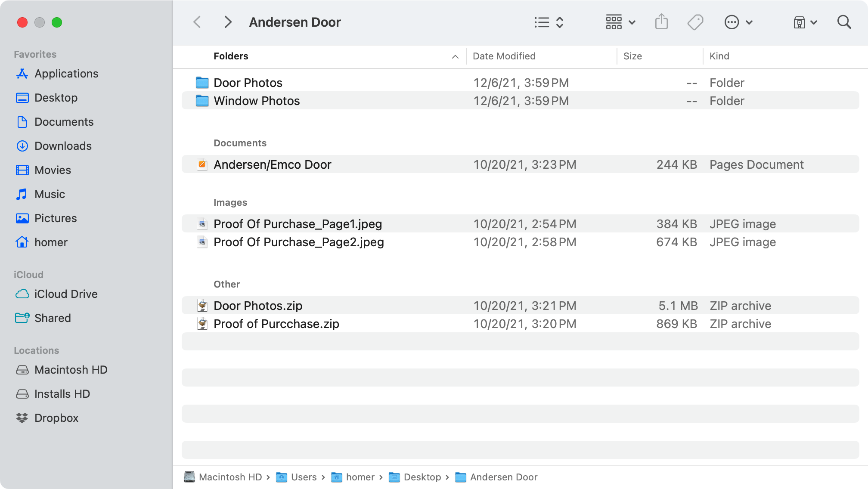Click the Share toolbar icon
The width and height of the screenshot is (868, 489).
point(661,22)
